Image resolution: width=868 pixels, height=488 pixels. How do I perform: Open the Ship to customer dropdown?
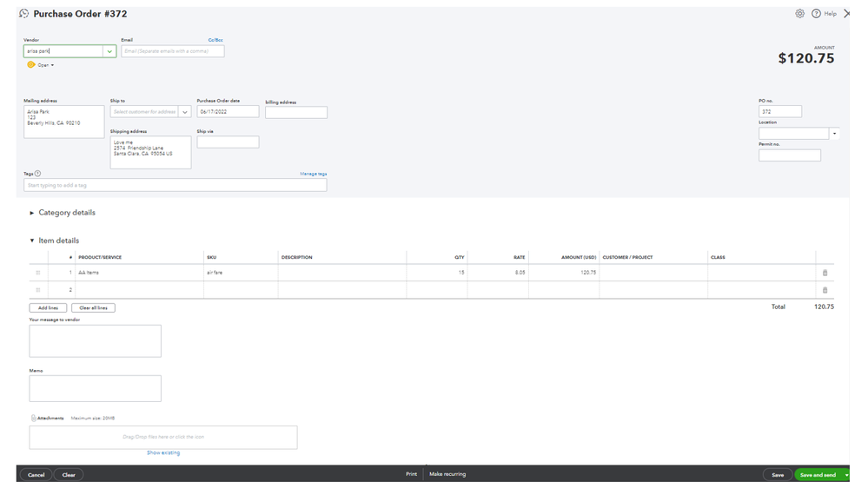point(185,112)
